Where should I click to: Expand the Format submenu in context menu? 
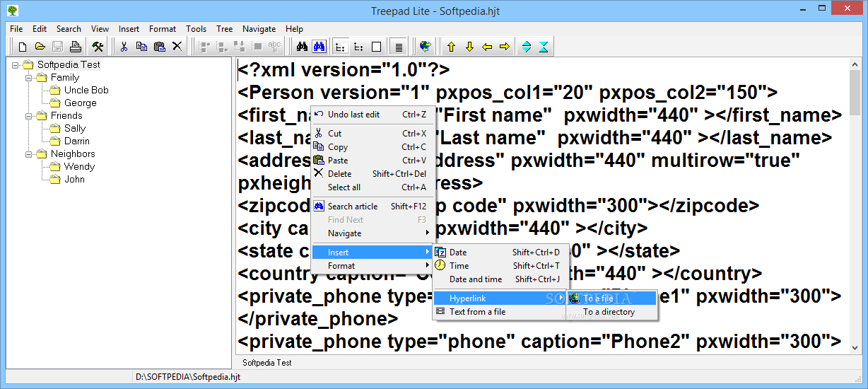point(372,266)
